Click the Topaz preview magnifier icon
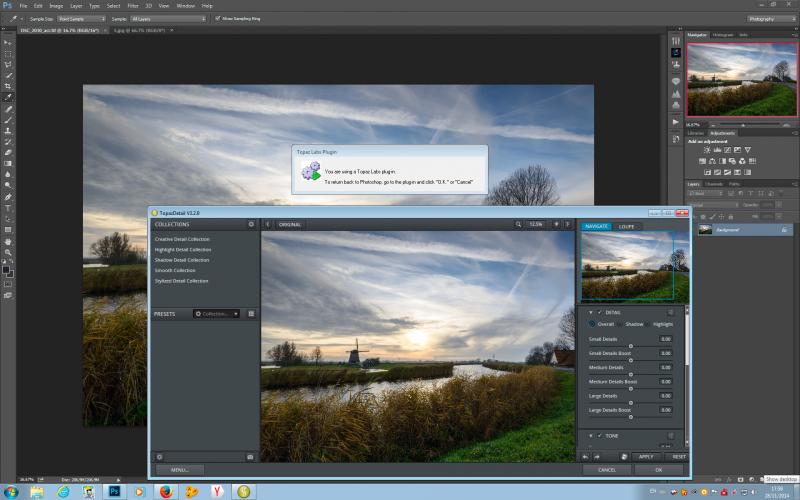 click(x=518, y=224)
